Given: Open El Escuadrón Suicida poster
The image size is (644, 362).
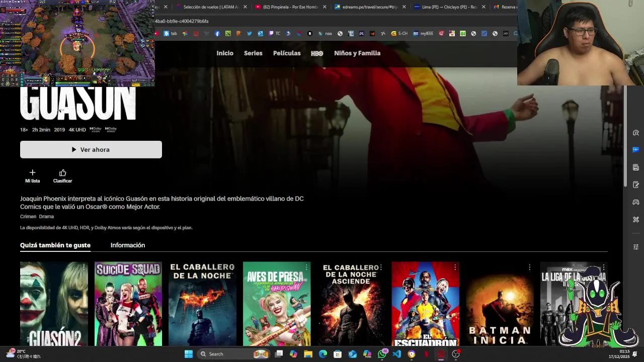Looking at the screenshot, I should tap(425, 304).
